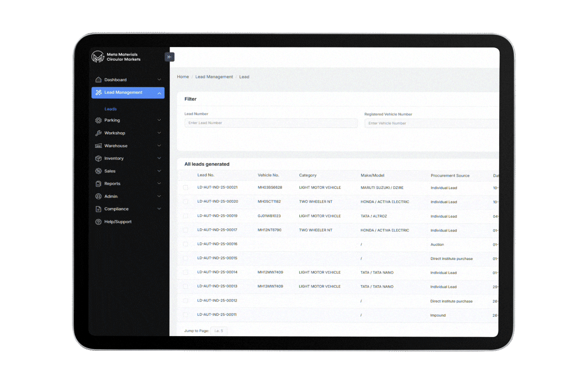Expand the Parking chevron
The width and height of the screenshot is (588, 369).
coord(159,120)
